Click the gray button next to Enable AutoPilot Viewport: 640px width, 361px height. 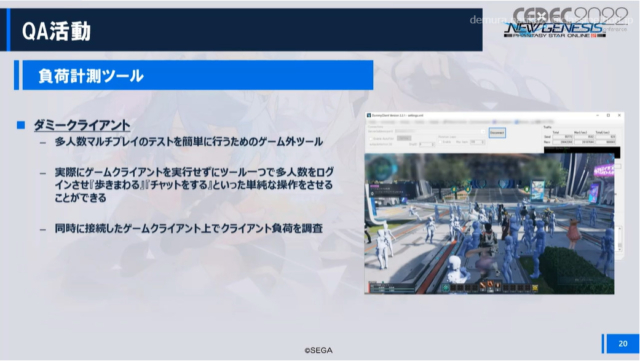coord(404,138)
